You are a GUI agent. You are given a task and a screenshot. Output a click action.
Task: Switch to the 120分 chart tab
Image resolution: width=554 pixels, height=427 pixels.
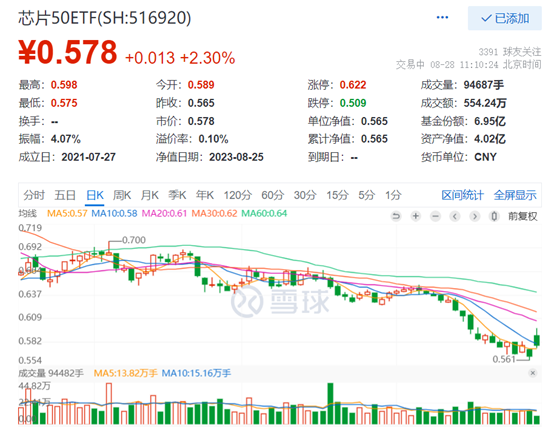(x=237, y=195)
